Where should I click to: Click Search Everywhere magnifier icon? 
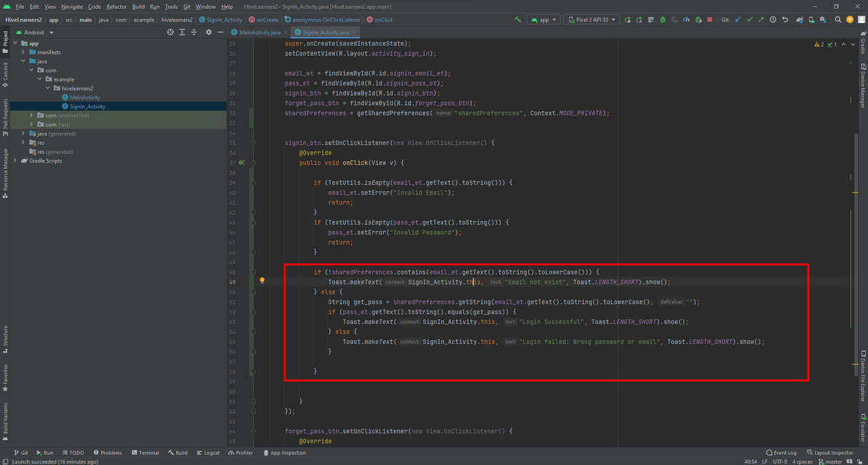coord(838,20)
